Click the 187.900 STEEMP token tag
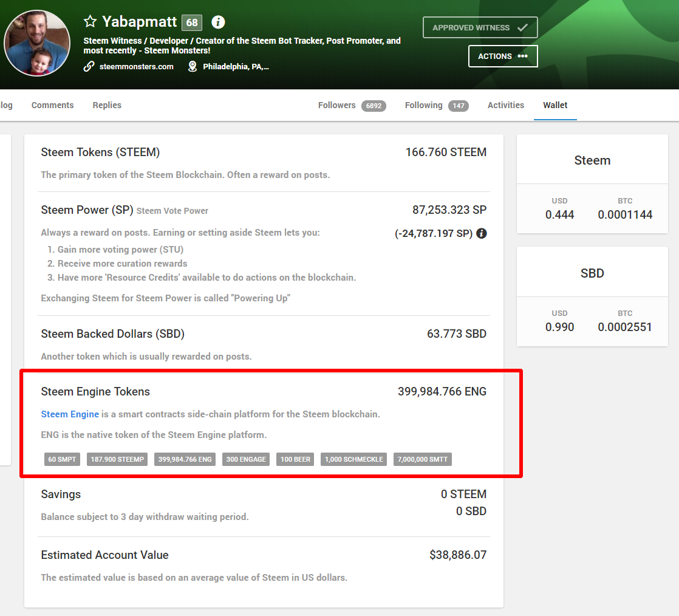This screenshot has width=679, height=616. [117, 459]
